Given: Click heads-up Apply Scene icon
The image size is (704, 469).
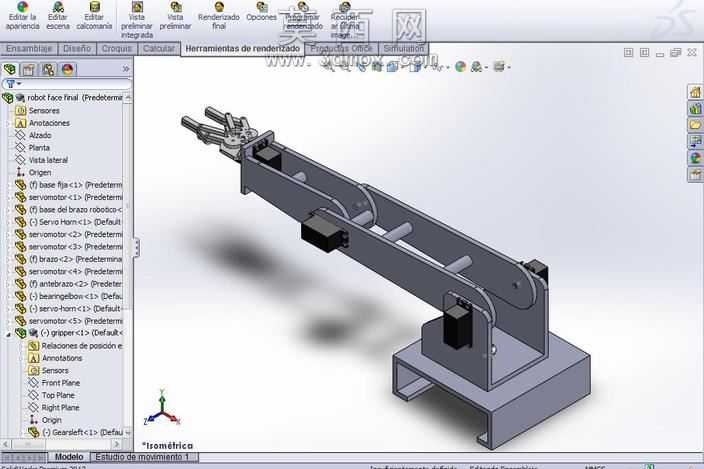Looking at the screenshot, I should point(476,67).
